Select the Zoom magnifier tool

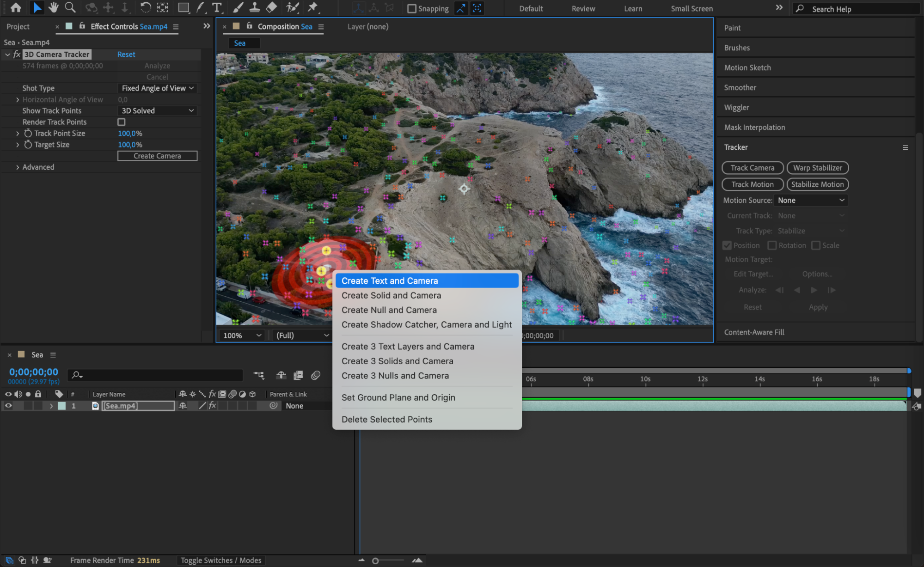point(70,7)
